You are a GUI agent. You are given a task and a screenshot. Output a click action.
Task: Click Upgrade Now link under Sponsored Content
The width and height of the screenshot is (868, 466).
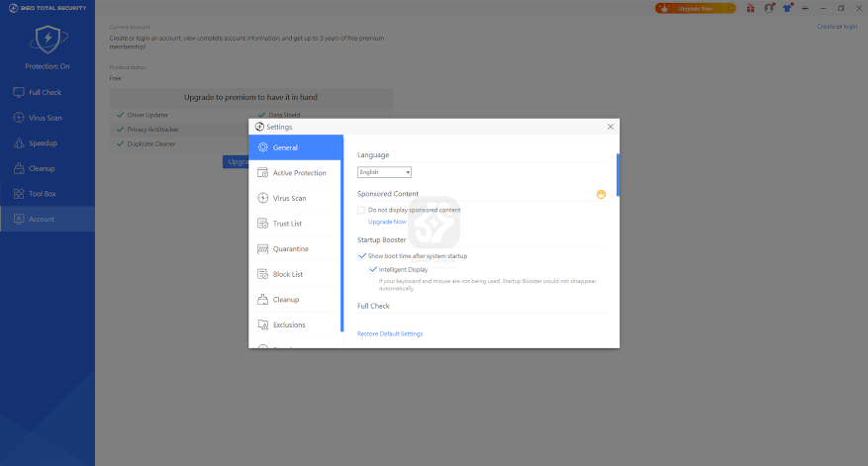(387, 222)
